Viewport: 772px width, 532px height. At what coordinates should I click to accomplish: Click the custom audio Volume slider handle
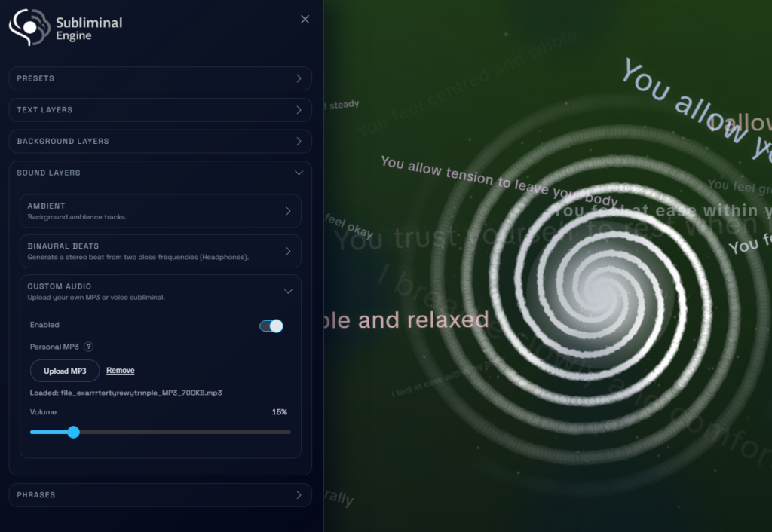point(73,432)
